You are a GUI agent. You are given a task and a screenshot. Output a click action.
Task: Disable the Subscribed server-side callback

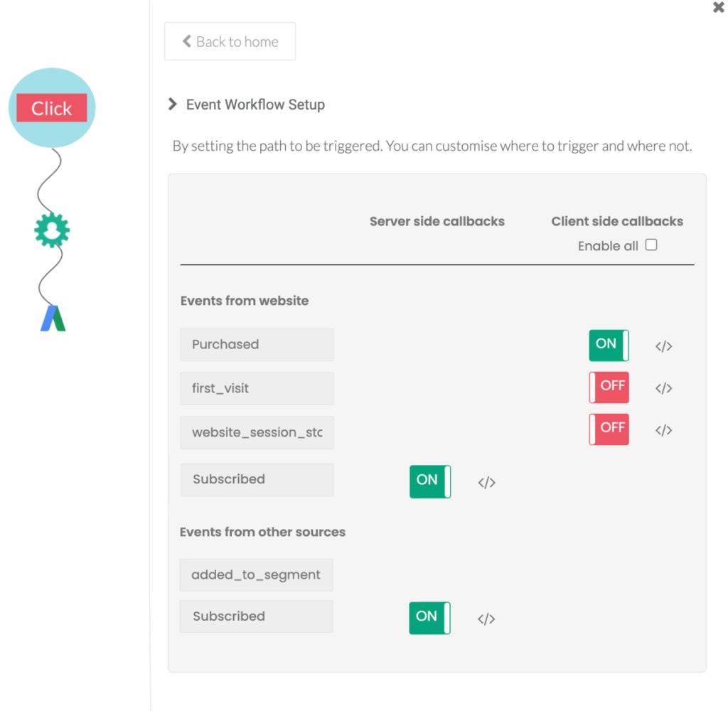point(429,481)
